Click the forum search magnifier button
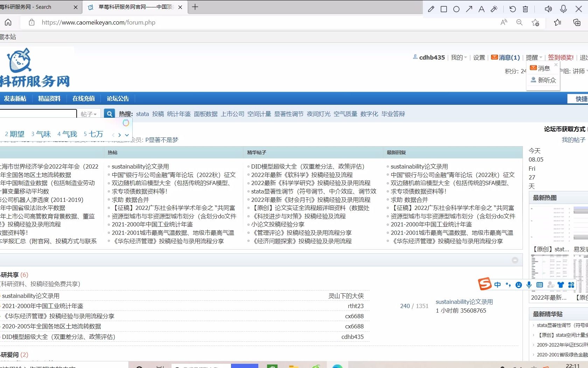The image size is (588, 368). 110,114
